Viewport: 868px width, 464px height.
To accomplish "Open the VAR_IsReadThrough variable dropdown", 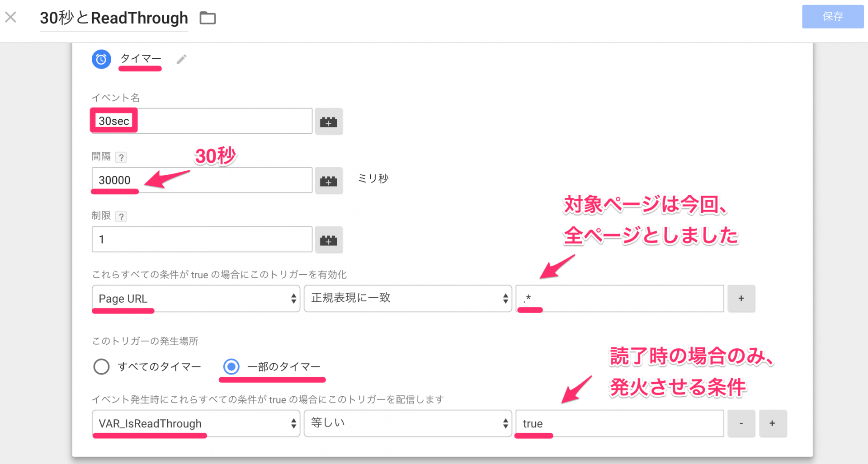I will (x=196, y=423).
